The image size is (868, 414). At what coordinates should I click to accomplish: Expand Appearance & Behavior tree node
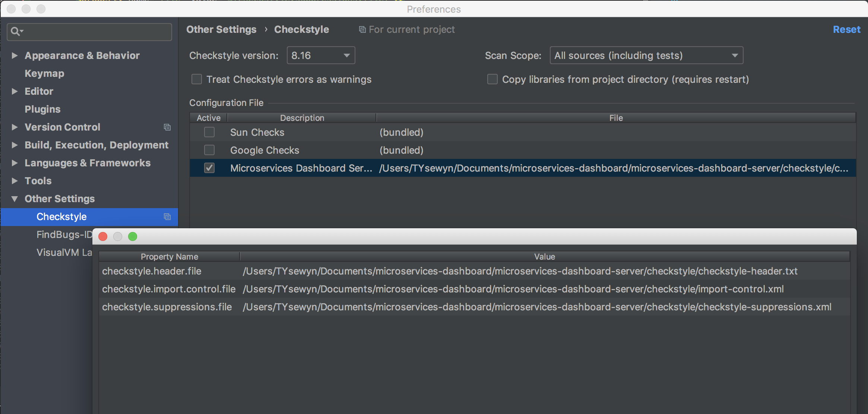click(15, 56)
